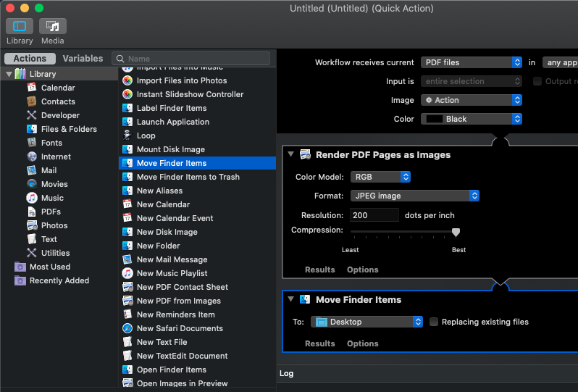
Task: Click the New Calendar action icon
Action: (127, 204)
